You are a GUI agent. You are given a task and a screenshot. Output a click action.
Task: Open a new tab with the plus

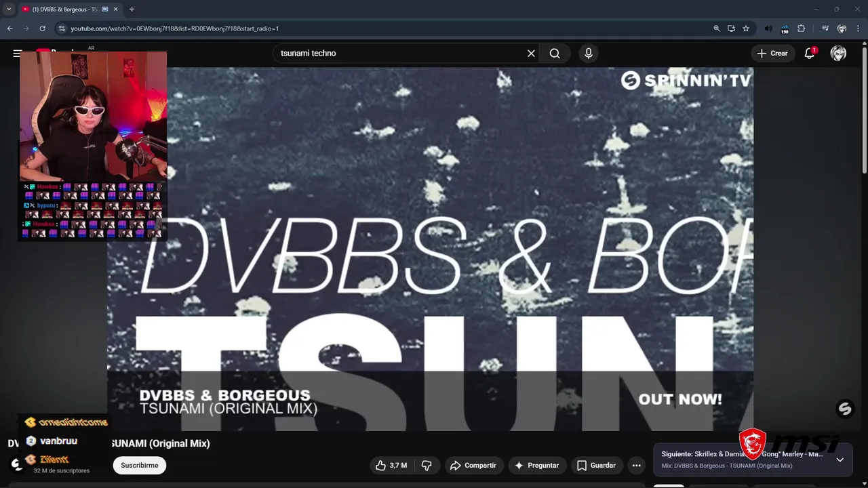(132, 9)
